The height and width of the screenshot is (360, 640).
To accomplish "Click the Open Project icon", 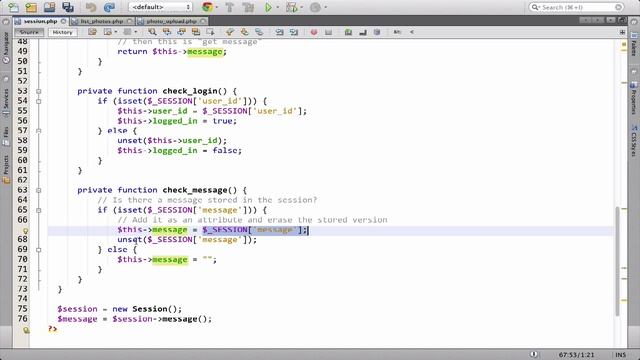I will click(x=49, y=7).
